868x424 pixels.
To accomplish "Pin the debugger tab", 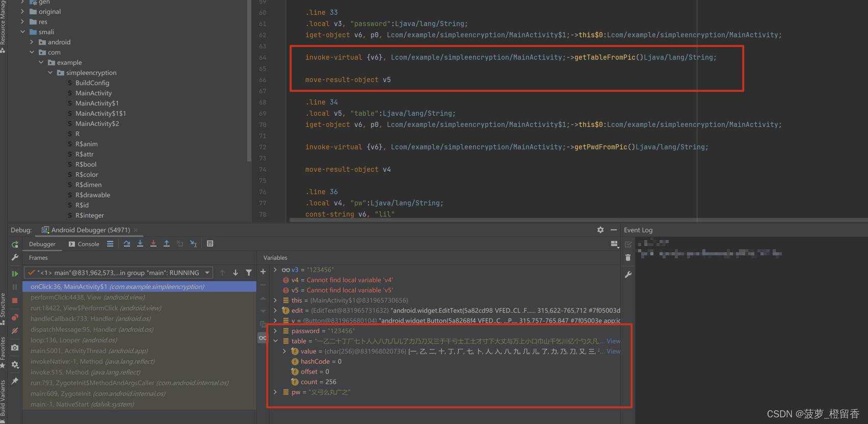I will click(15, 381).
